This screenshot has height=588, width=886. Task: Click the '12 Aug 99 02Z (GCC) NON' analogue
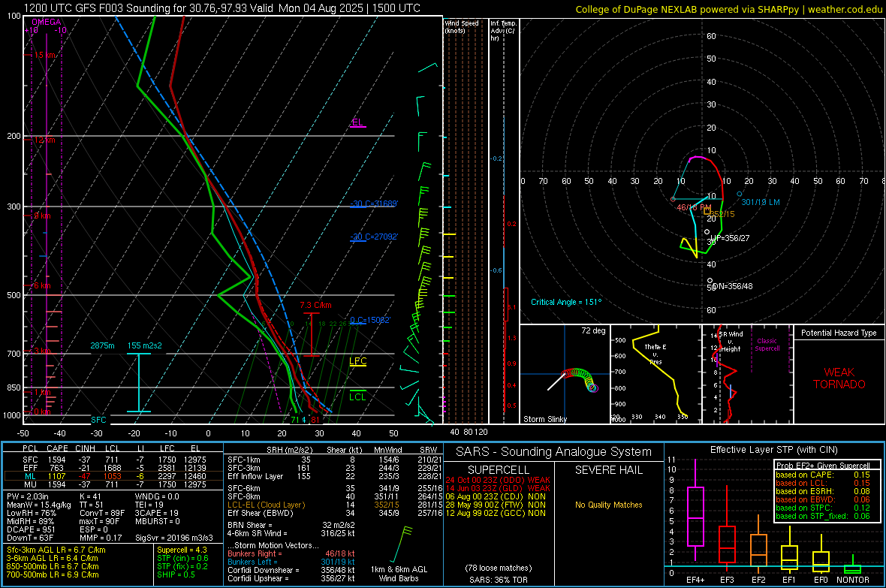click(496, 513)
